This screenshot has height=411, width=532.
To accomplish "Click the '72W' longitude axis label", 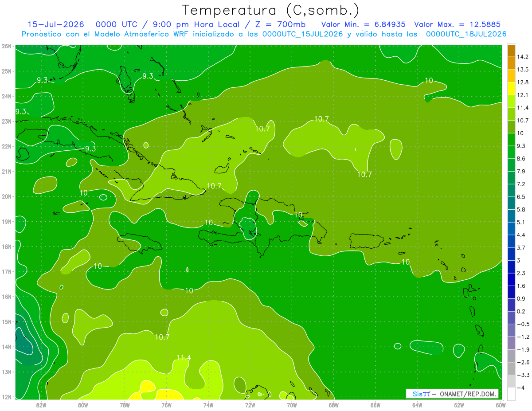I will click(x=250, y=404).
